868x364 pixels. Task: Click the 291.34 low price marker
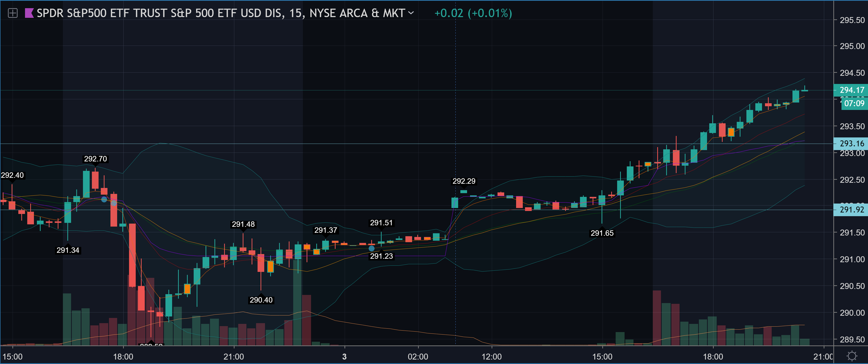[68, 250]
